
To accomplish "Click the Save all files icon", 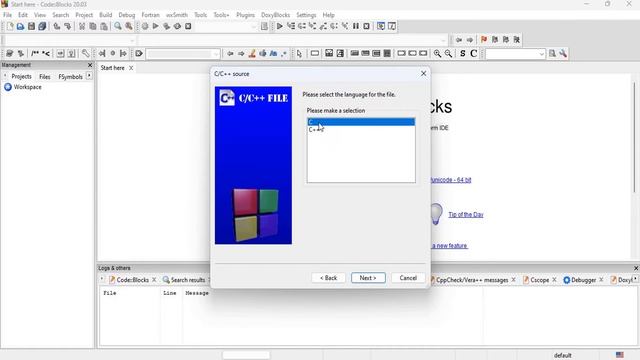I will pyautogui.click(x=42, y=26).
